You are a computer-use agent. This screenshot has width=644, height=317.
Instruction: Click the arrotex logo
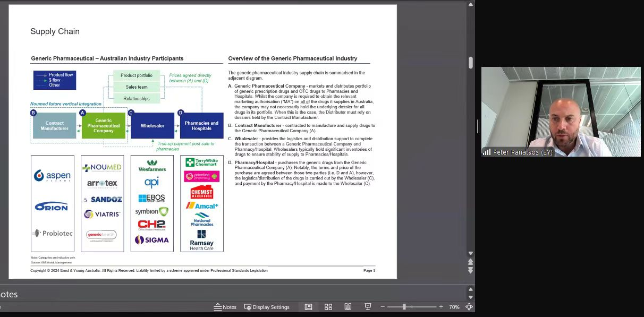[x=102, y=184]
